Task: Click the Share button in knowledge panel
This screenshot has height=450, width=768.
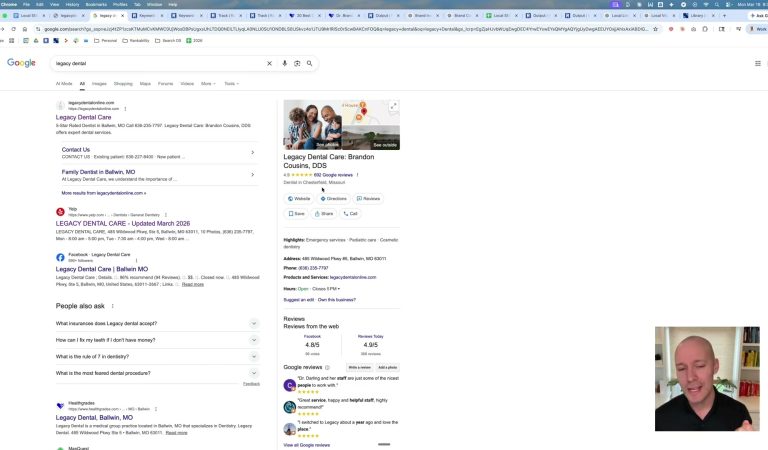Action: [324, 213]
